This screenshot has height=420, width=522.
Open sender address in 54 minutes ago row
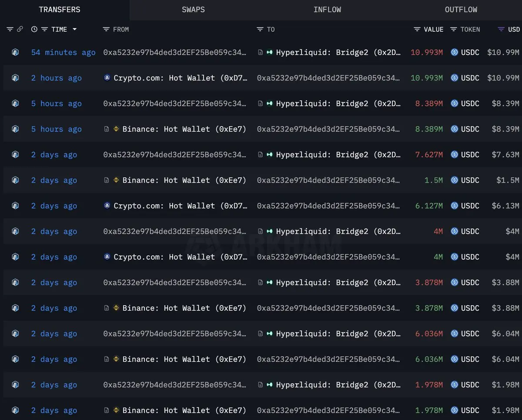pos(175,52)
